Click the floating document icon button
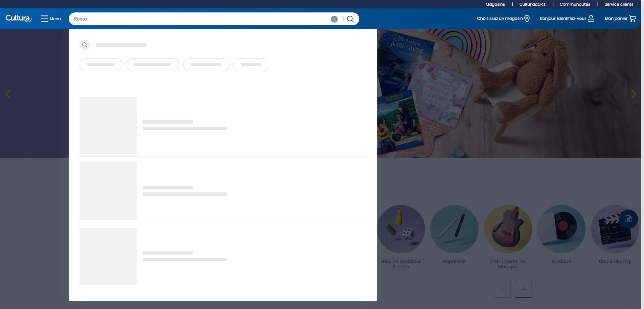644x309 pixels. tap(629, 219)
